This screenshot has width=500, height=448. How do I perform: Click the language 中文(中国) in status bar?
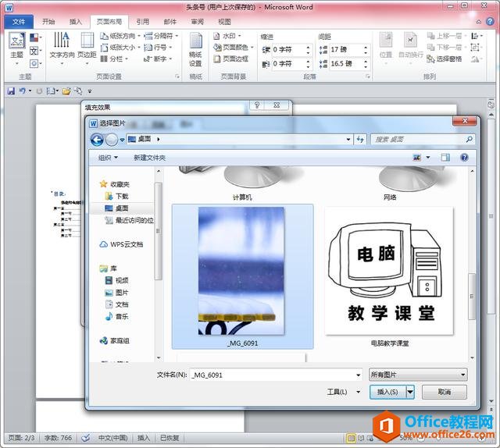112,438
